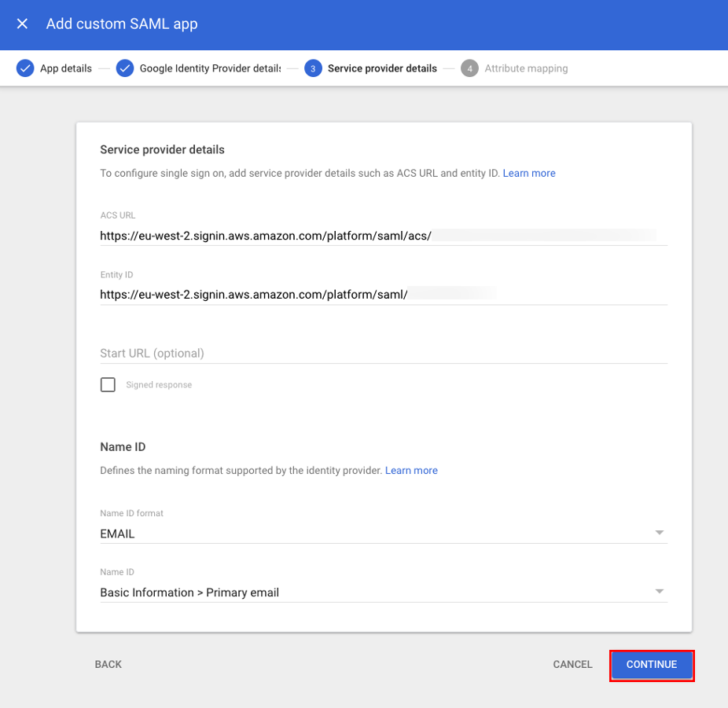Screen dimensions: 728x708
Task: Click the Google Identity Provider details checkmark
Action: point(125,68)
